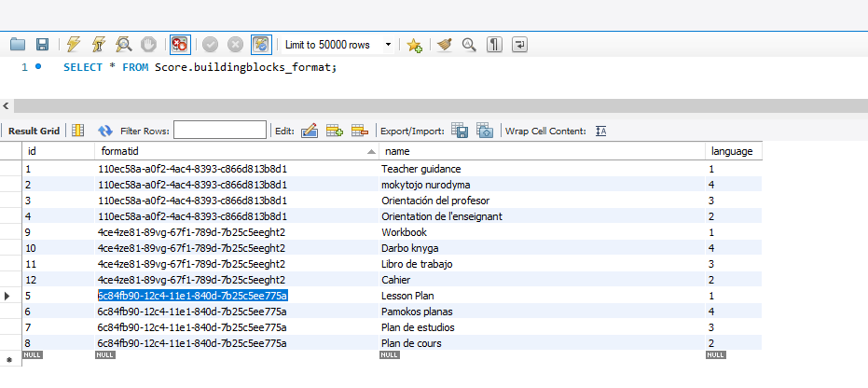Screen dimensions: 868x388
Task: Click the name column header to sort
Action: (541, 150)
